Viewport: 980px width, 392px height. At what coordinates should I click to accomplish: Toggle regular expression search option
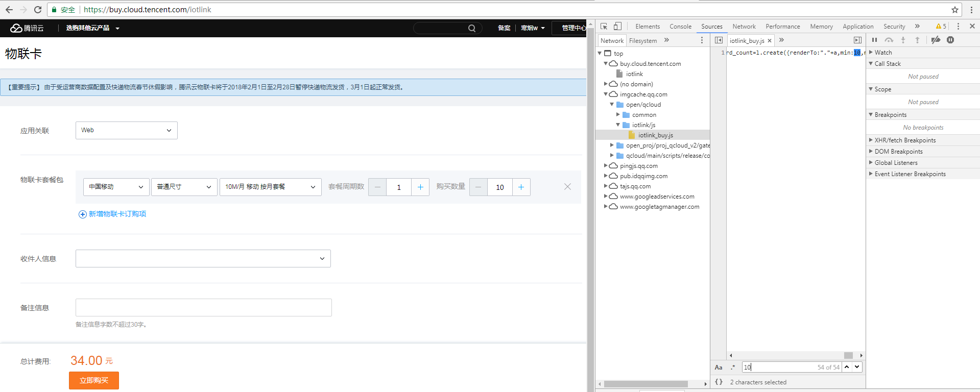pyautogui.click(x=733, y=367)
